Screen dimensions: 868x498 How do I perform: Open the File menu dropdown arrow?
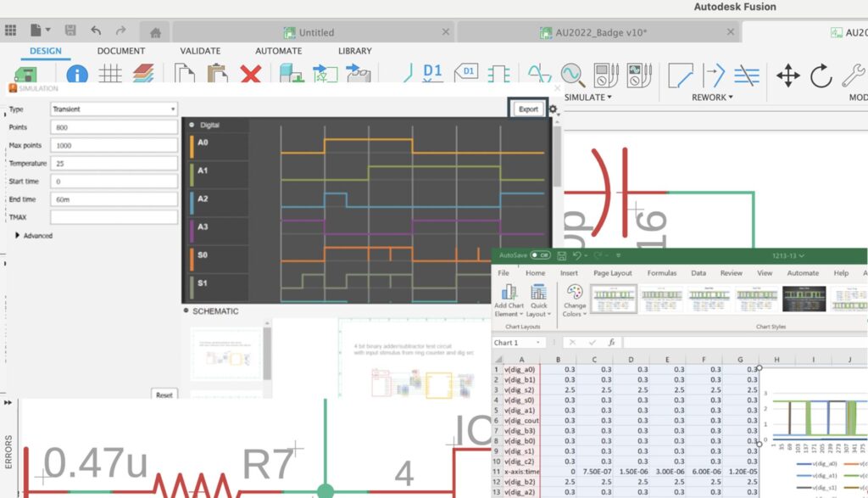pos(48,30)
